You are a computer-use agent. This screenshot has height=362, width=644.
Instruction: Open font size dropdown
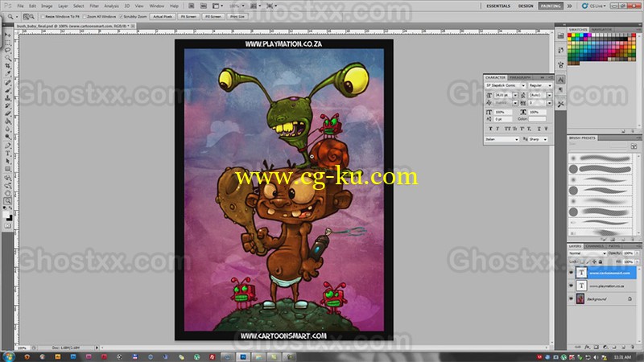515,95
